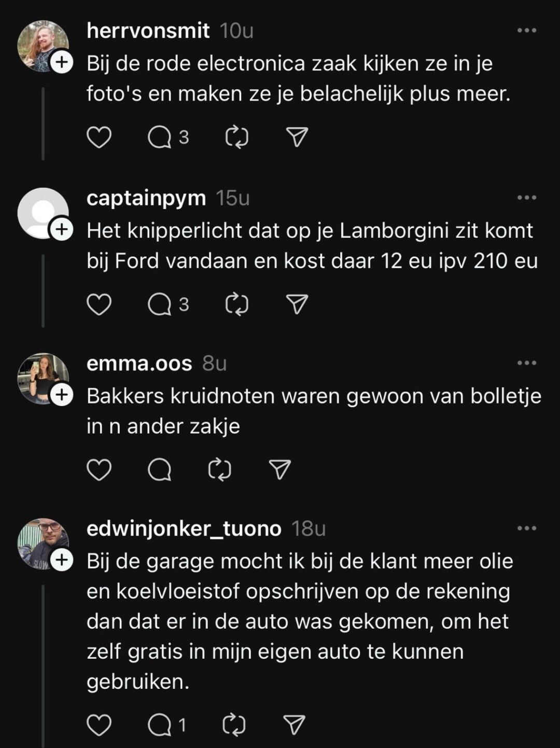Like edwinjonker_tuono's garage post
This screenshot has width=560, height=748.
[x=99, y=725]
